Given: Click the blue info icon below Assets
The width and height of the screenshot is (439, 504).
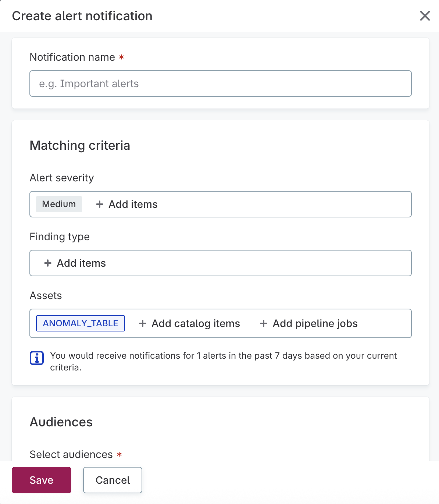Looking at the screenshot, I should point(36,358).
